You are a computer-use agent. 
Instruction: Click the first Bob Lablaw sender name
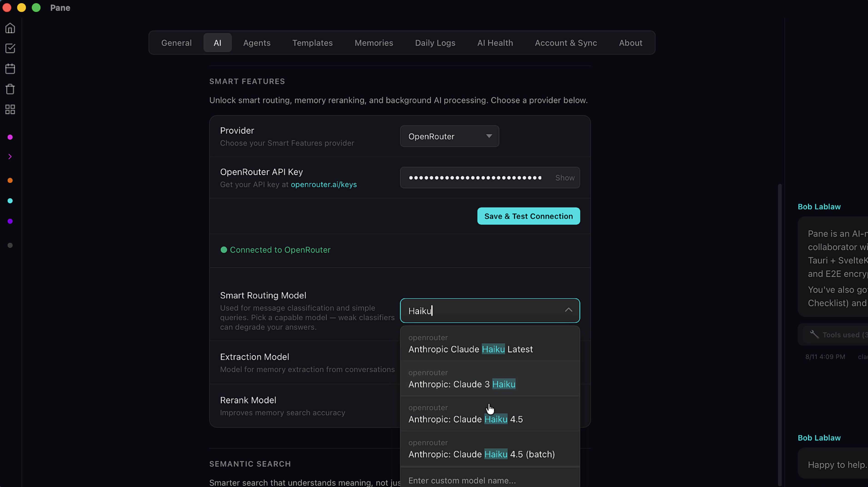click(819, 207)
